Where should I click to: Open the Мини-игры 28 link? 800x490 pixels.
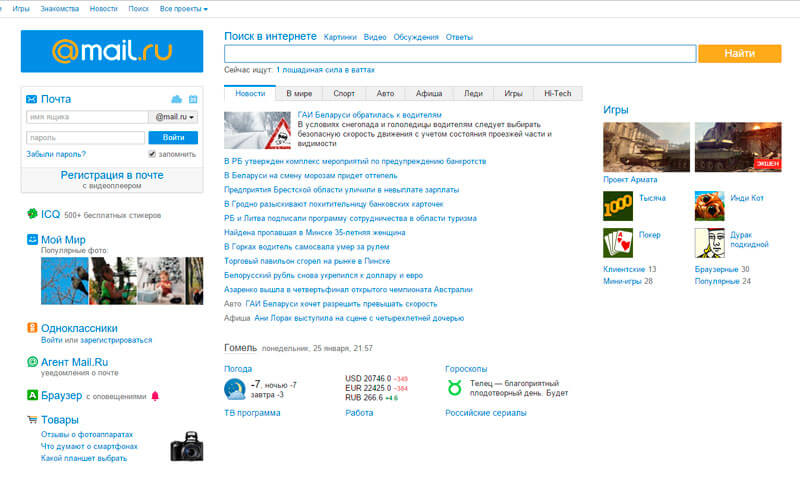coord(628,281)
